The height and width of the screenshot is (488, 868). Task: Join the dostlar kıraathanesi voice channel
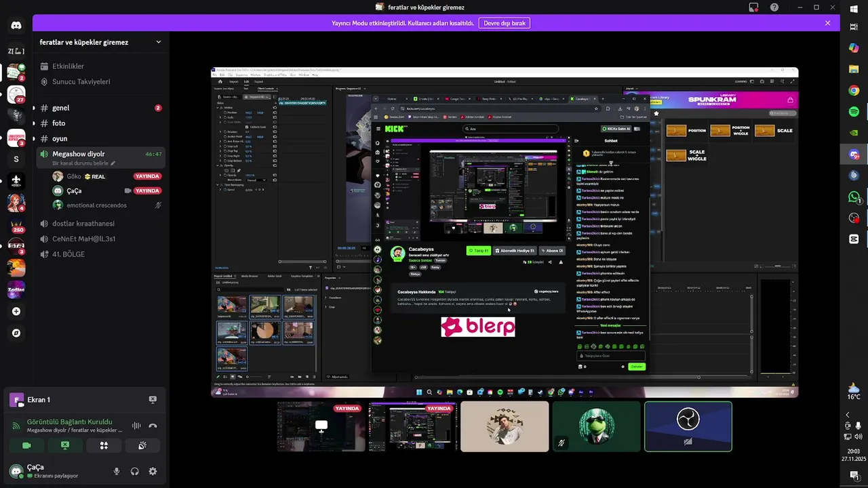(100, 224)
